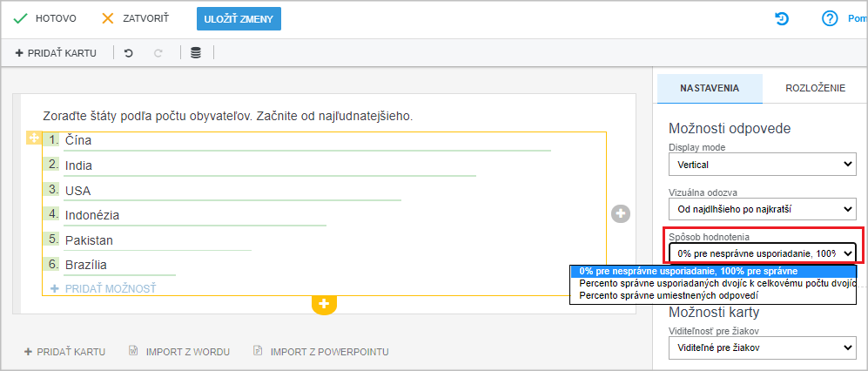The width and height of the screenshot is (868, 371).
Task: Switch to the Nastavenia tab
Action: click(710, 88)
